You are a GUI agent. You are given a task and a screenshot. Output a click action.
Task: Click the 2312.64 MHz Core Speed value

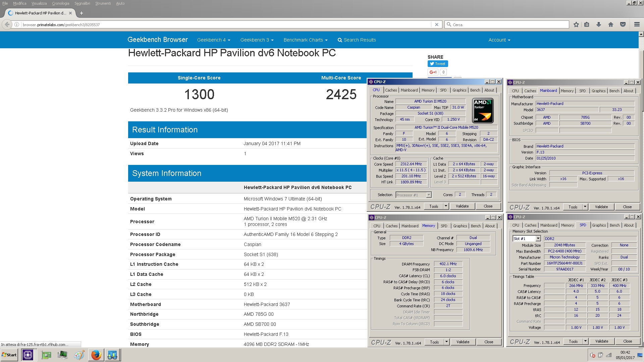point(411,164)
